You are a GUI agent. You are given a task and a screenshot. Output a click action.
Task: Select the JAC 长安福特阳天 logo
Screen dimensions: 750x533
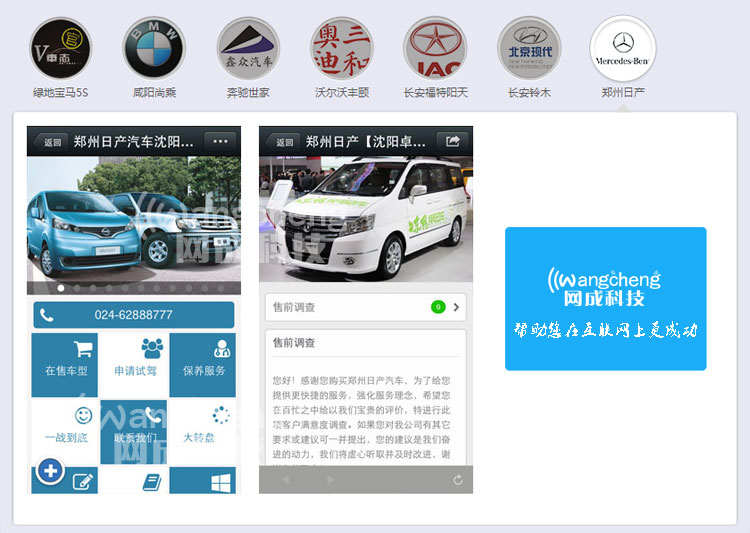click(x=435, y=49)
